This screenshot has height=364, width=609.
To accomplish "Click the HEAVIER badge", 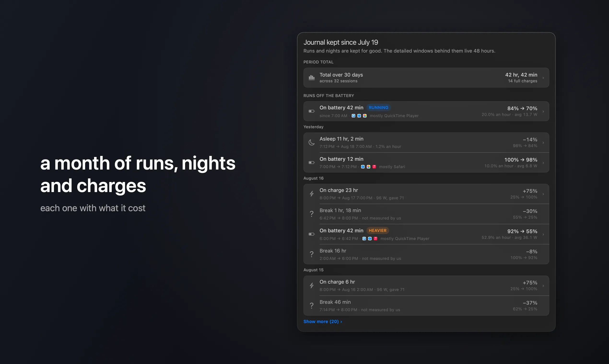I will (x=377, y=231).
